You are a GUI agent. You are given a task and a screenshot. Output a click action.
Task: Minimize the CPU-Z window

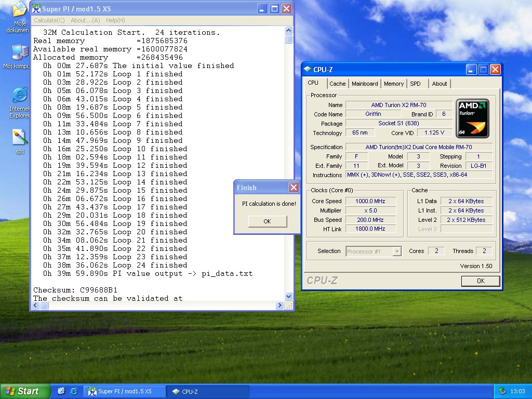click(471, 70)
